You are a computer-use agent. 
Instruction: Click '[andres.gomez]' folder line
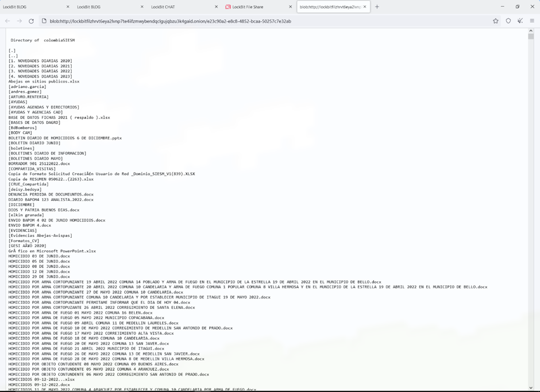coord(25,92)
